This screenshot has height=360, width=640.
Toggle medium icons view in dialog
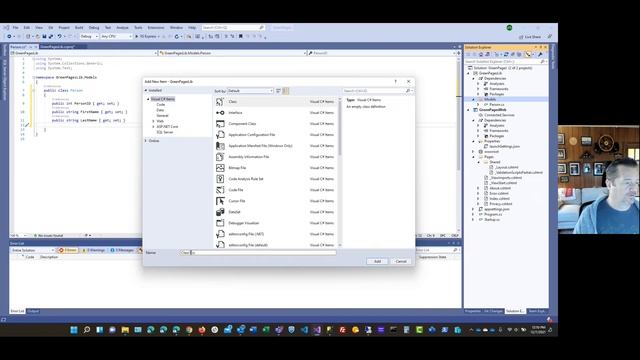[286, 91]
